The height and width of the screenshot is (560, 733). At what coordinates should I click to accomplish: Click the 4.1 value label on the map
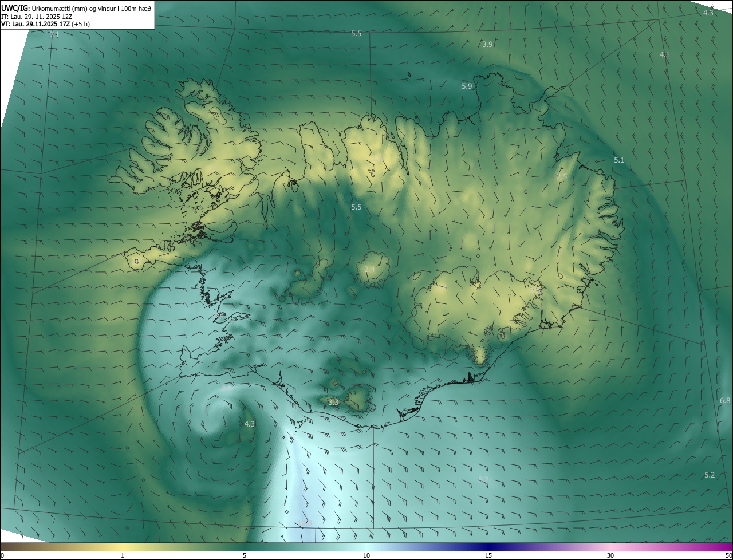click(664, 54)
